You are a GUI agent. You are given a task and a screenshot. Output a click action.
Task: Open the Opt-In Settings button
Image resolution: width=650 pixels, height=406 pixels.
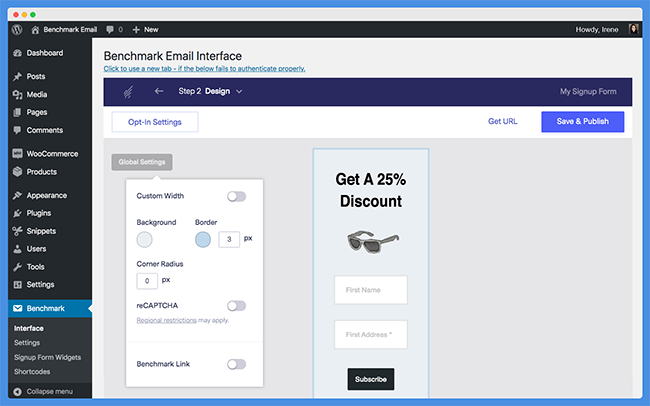[155, 122]
